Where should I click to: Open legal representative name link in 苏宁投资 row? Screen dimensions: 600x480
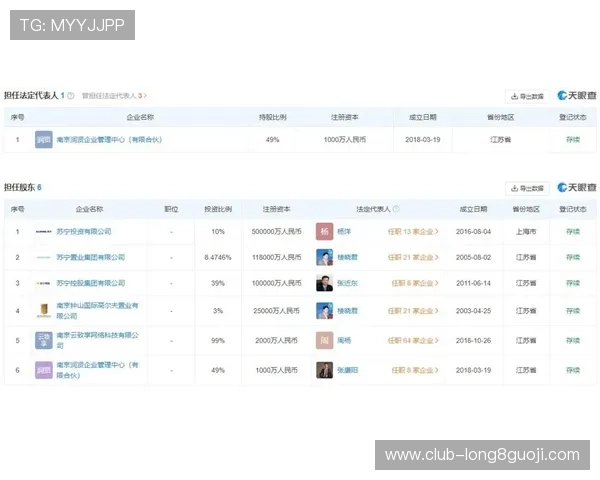tap(344, 232)
